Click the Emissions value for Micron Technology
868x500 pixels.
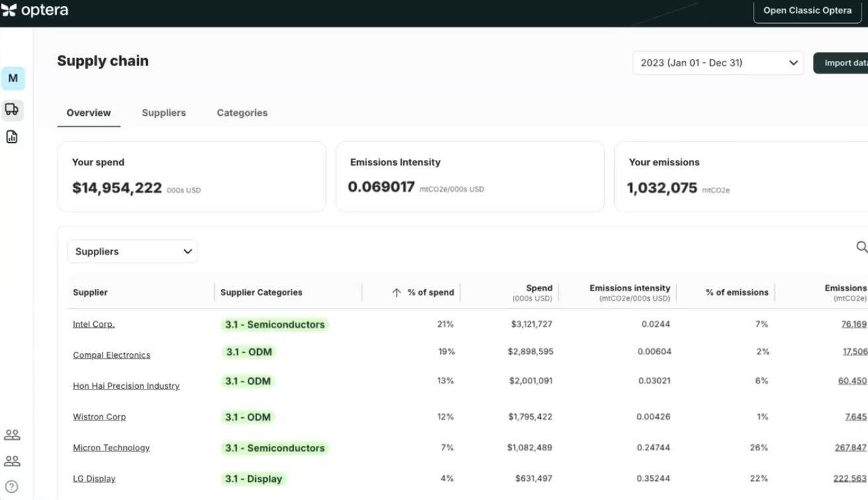tap(854, 448)
